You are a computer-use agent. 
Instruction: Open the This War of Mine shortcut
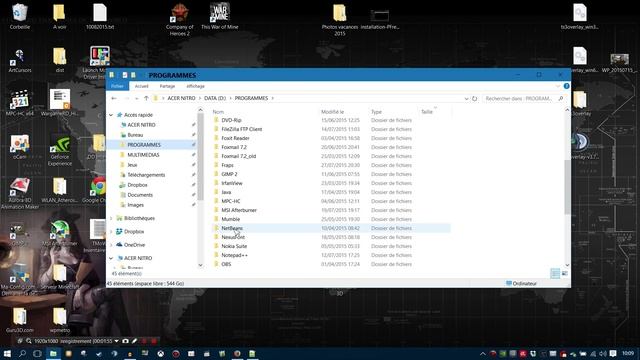(220, 16)
